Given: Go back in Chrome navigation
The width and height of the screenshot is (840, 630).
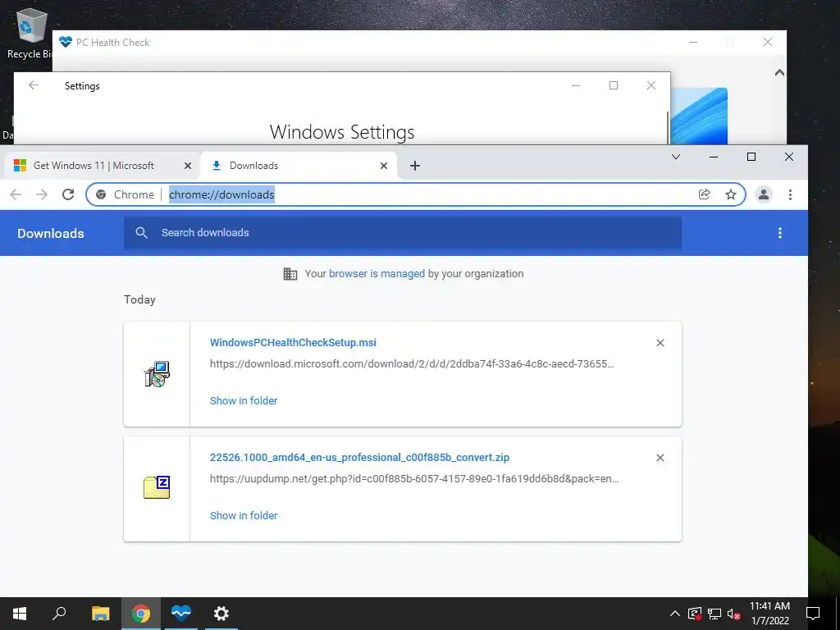Looking at the screenshot, I should pyautogui.click(x=16, y=194).
